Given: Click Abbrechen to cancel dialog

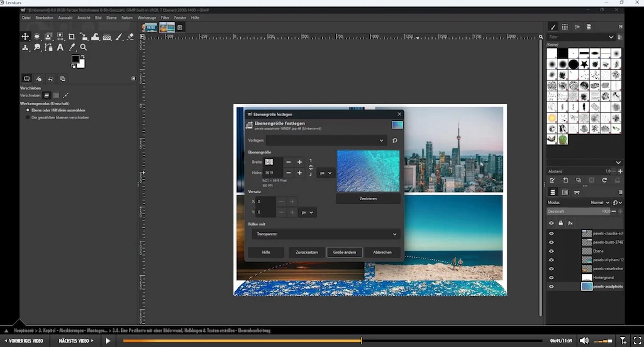Looking at the screenshot, I should click(x=382, y=252).
